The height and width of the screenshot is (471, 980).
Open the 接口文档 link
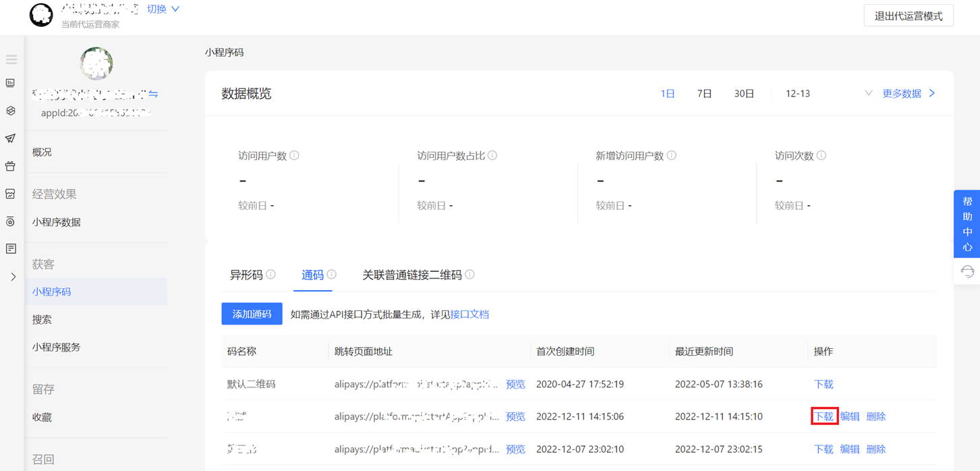pos(469,314)
